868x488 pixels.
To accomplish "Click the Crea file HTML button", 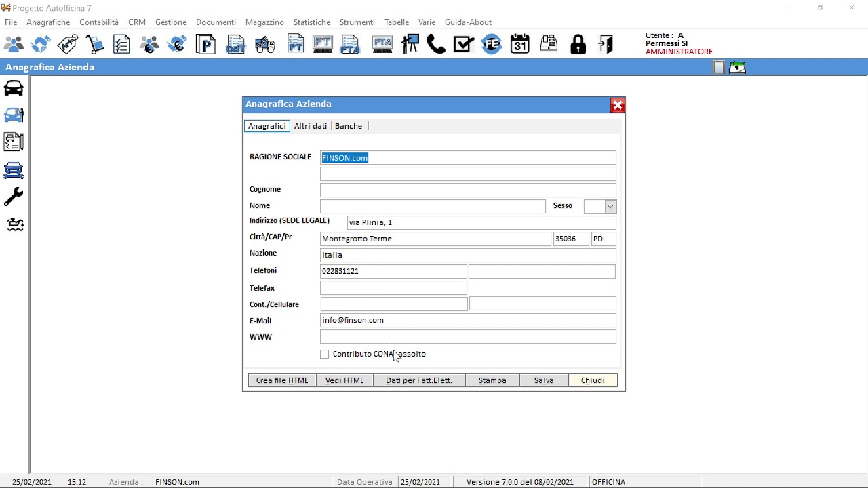I will tap(282, 380).
